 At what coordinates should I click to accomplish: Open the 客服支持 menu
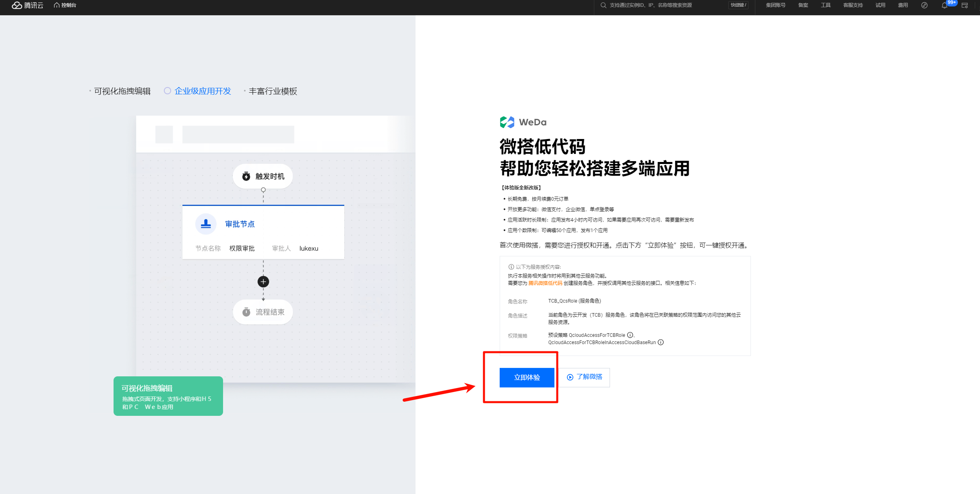click(853, 5)
